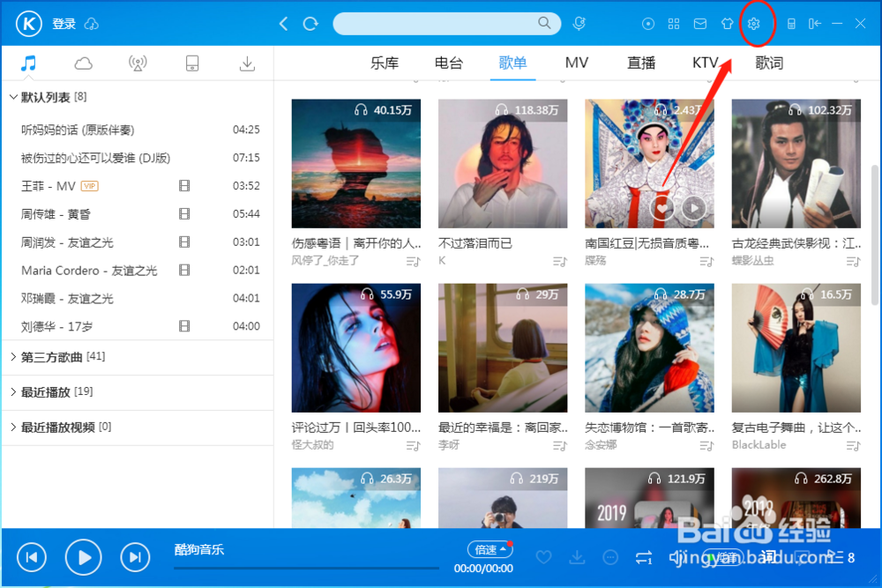Open the download manager icon in the sidebar
Image resolution: width=882 pixels, height=588 pixels.
point(247,63)
